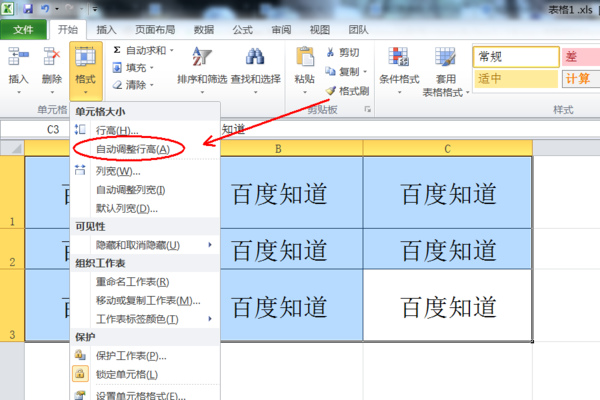
Task: Switch to the Formulas tab
Action: [x=243, y=29]
